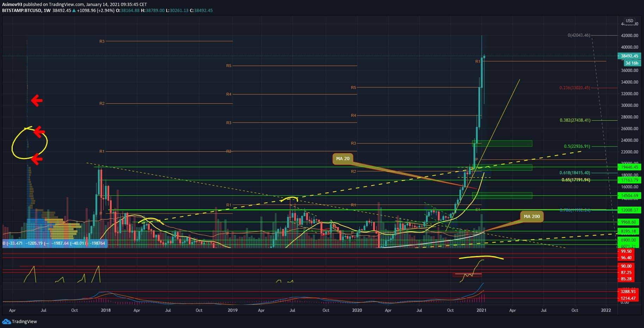Click the 2021 label on the time axis
The height and width of the screenshot is (328, 644).
click(481, 310)
